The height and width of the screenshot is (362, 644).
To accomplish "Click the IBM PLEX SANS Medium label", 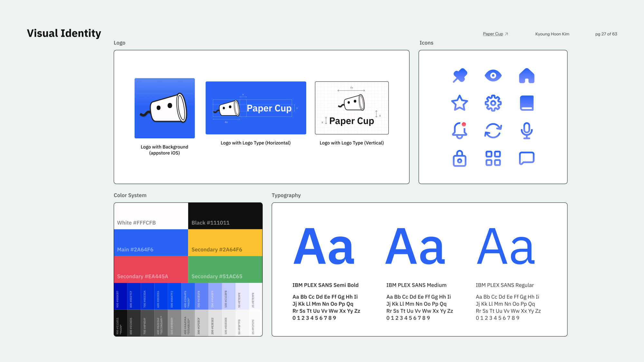I will (x=416, y=285).
